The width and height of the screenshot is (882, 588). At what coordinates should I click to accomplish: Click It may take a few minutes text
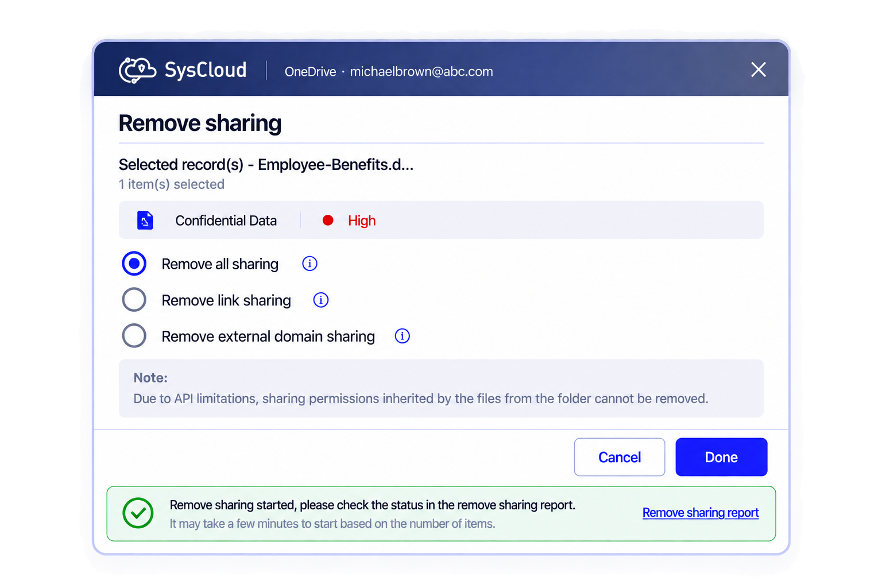coord(332,524)
